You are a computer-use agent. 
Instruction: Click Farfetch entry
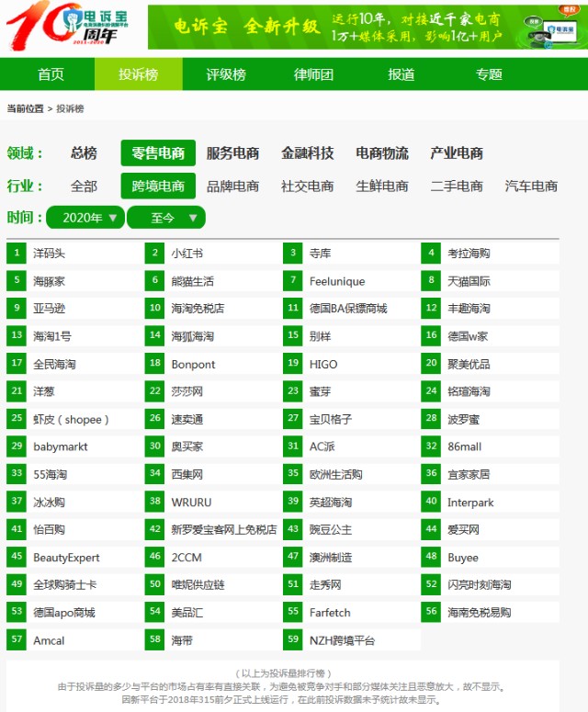(x=352, y=613)
